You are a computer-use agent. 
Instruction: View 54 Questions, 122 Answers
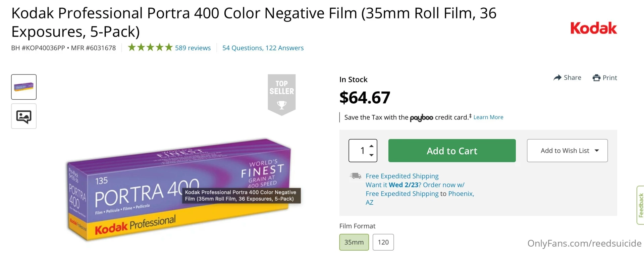263,48
